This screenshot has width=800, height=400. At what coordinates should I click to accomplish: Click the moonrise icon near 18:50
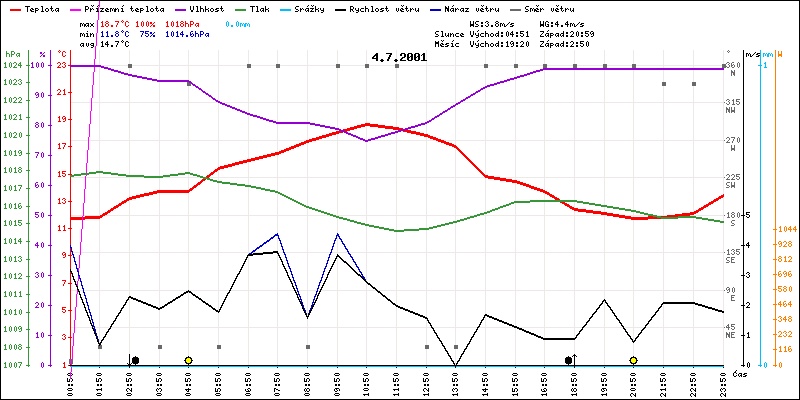click(570, 359)
